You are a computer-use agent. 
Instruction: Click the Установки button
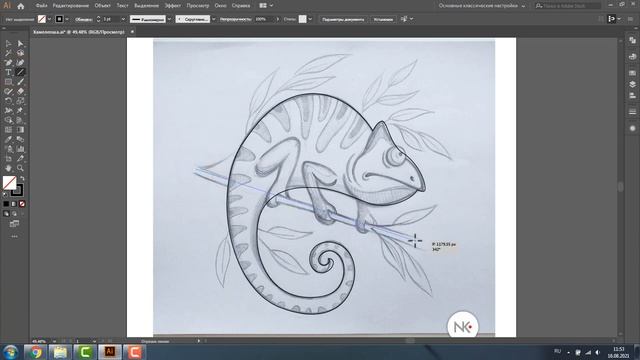383,19
